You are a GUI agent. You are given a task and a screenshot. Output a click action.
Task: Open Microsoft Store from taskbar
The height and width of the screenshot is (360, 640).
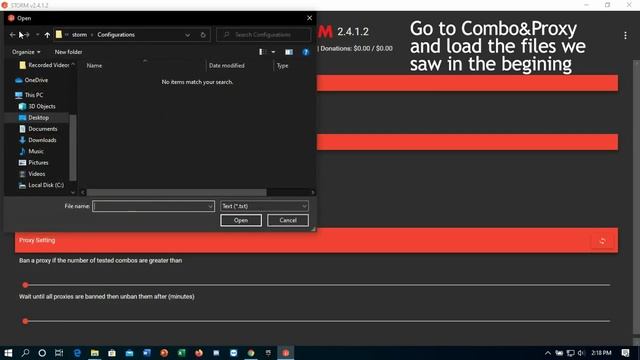112,353
